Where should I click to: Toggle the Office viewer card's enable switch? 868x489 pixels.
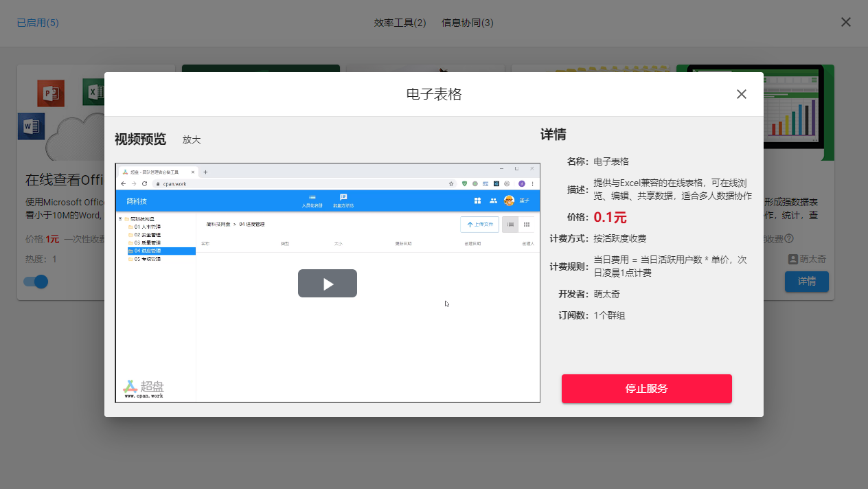[36, 282]
